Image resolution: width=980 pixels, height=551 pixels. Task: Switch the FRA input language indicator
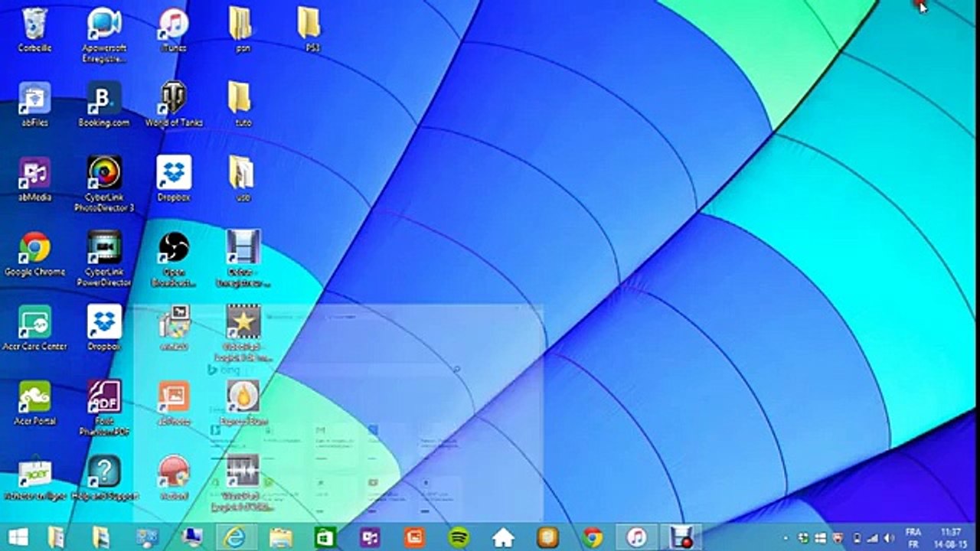coord(913,537)
